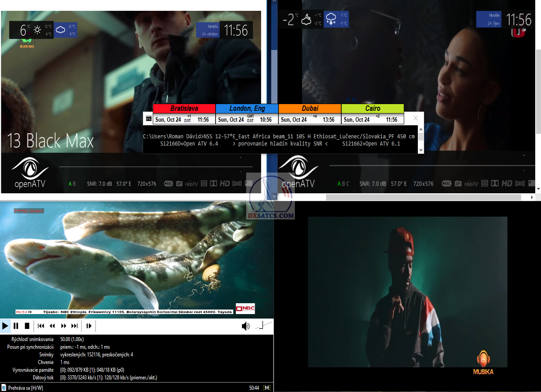This screenshot has width=541, height=392.
Task: Click the London, Eng clock header
Action: pos(247,109)
